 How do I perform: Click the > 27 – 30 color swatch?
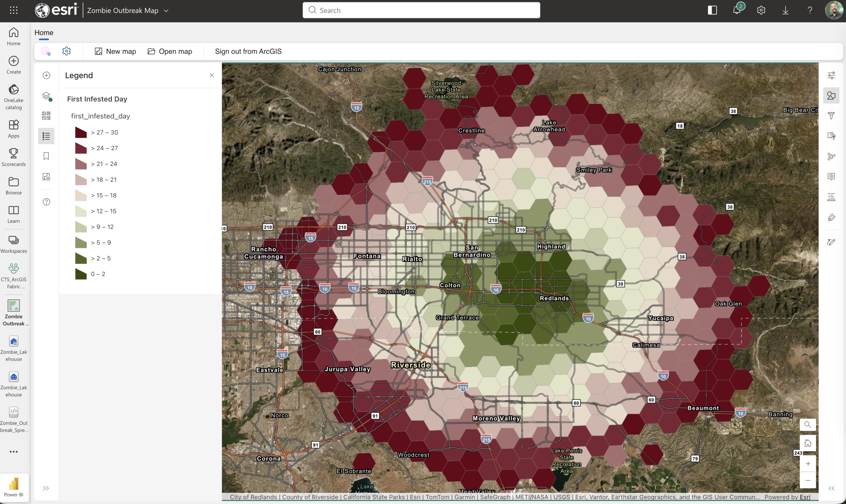coord(81,132)
